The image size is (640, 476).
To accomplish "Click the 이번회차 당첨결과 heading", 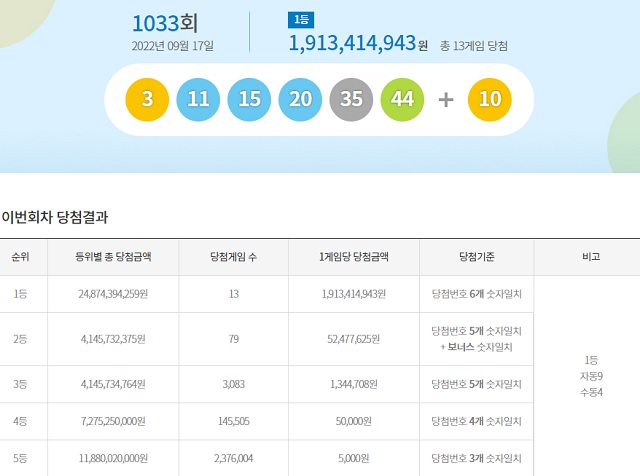I will 55,217.
